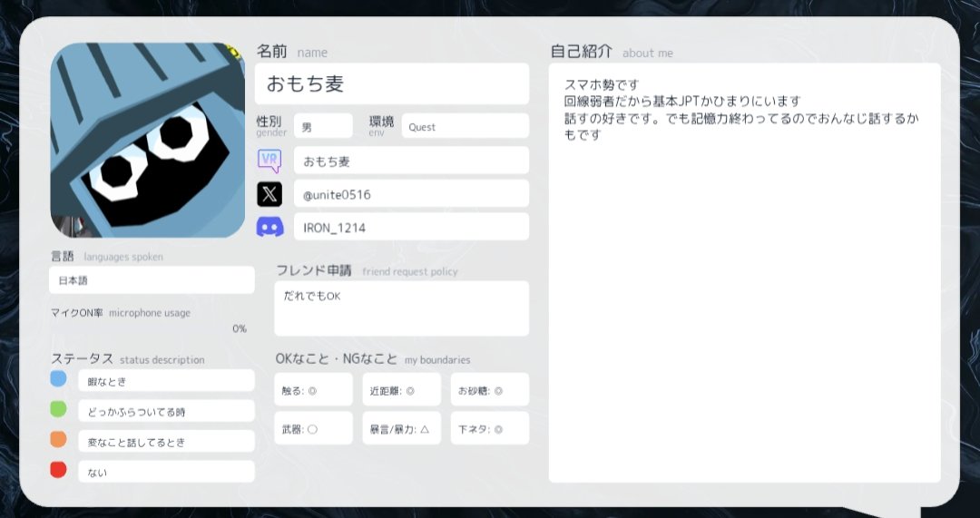980x518 pixels.
Task: Click the red status text ない
Action: 166,472
